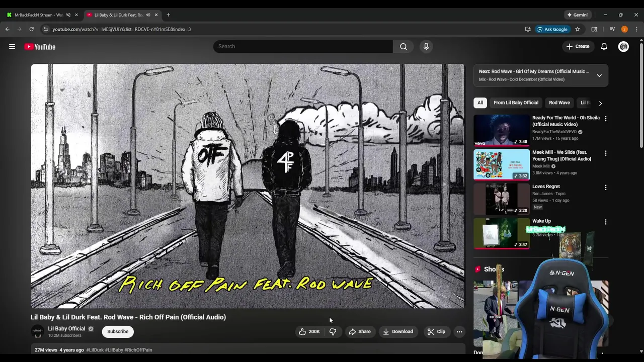Click Ask Google button in address bar
The width and height of the screenshot is (644, 362).
click(552, 29)
